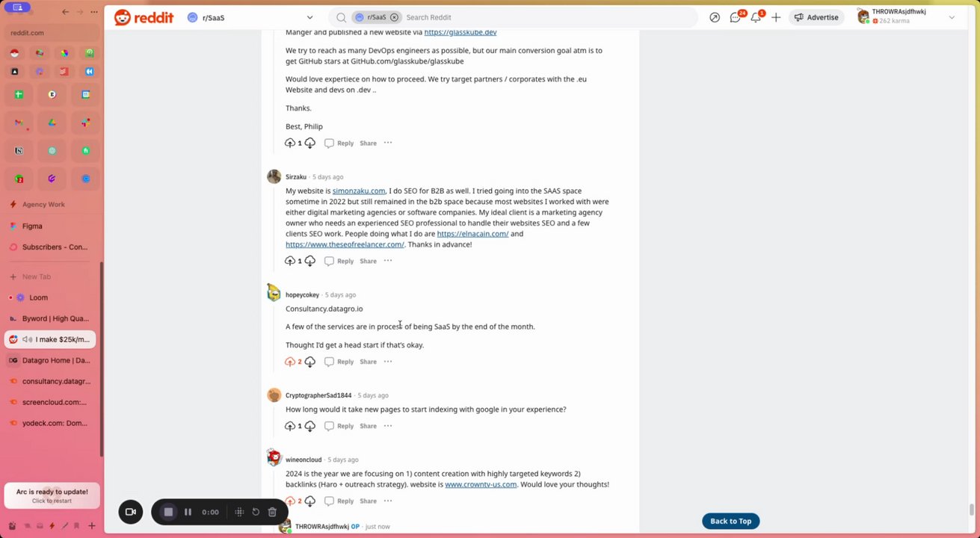The width and height of the screenshot is (980, 538).
Task: Open Arc sidebar three-dots menu
Action: pos(93,11)
